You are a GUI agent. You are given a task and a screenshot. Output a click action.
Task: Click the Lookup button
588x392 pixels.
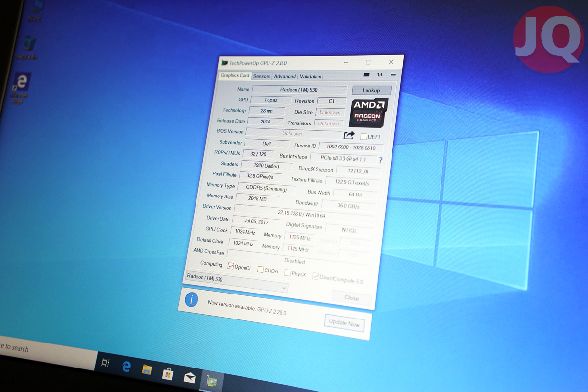tap(371, 90)
